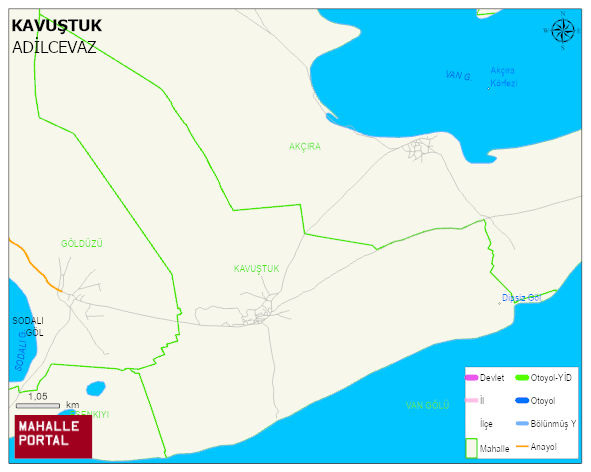Click the KAVUŞTUK map title
Viewport: 591px width, 472px height.
57,26
